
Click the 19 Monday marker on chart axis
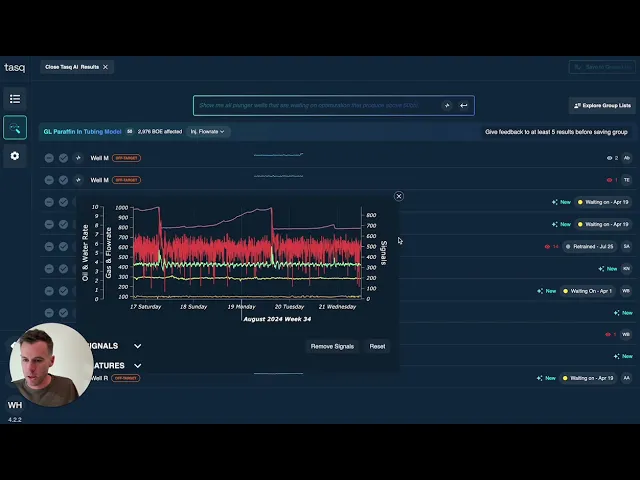[242, 307]
